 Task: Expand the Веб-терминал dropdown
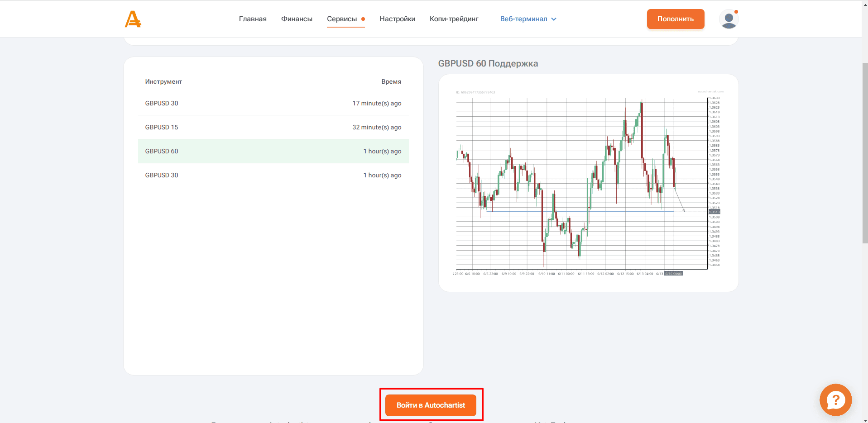tap(528, 19)
